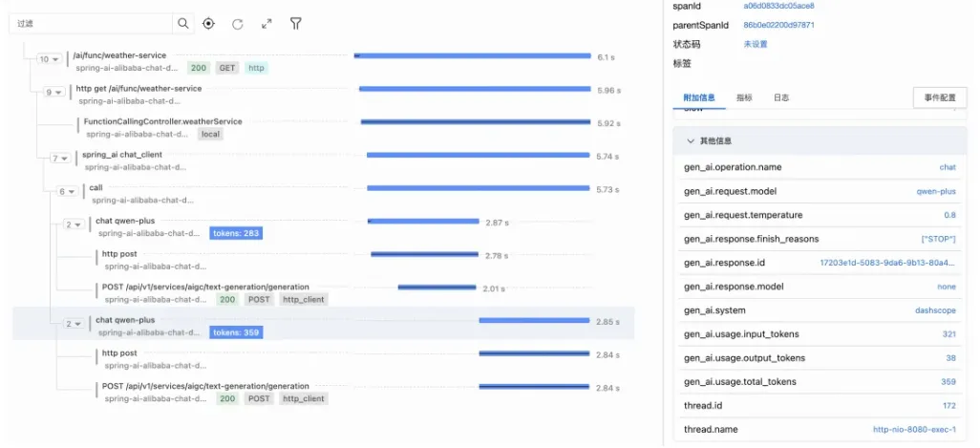Click the tokens: 283 badge
The width and height of the screenshot is (980, 448).
click(x=236, y=234)
